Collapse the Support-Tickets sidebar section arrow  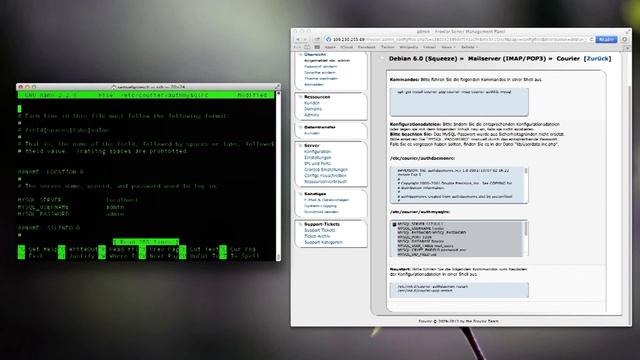(300, 224)
